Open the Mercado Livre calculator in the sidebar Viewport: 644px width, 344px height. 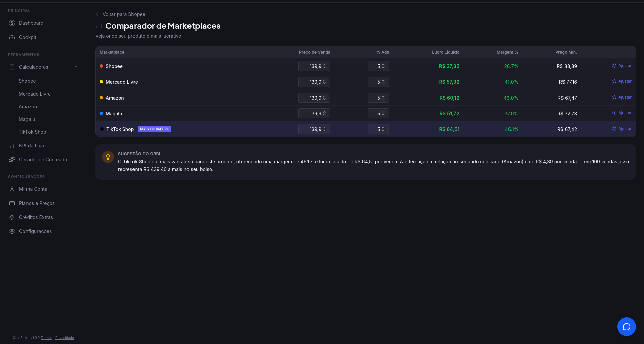35,94
